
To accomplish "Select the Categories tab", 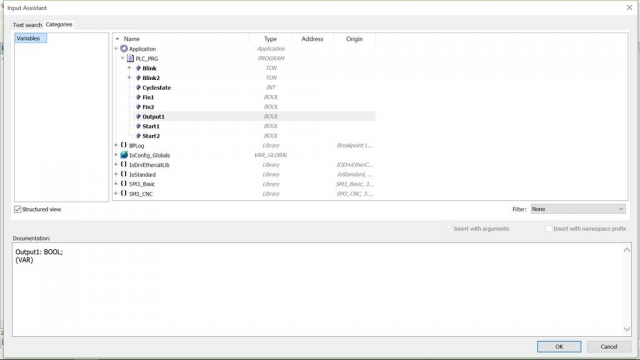I will [59, 24].
